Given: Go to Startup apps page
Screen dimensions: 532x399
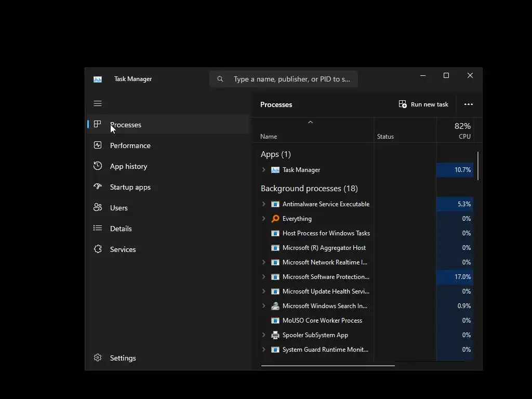Looking at the screenshot, I should click(x=169, y=187).
